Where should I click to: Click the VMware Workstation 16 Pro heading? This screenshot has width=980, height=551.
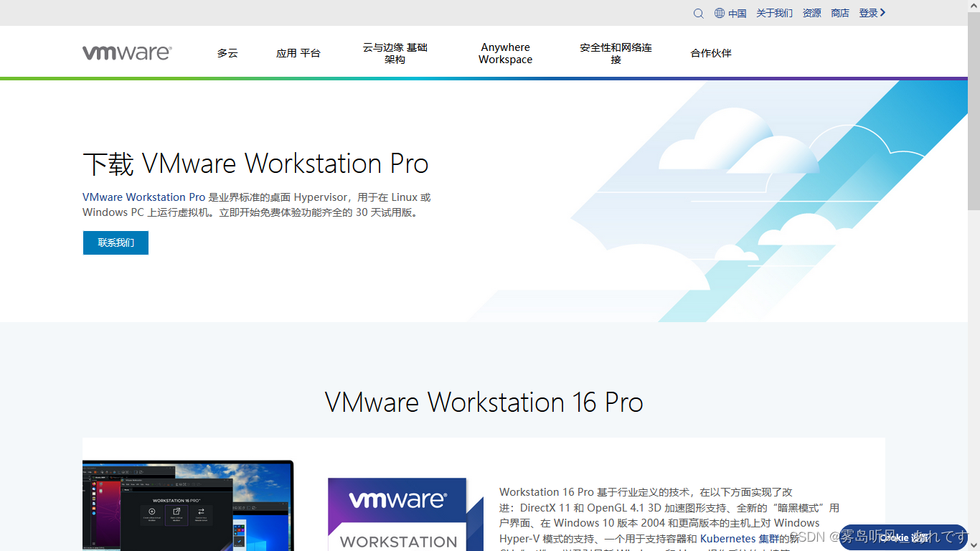(x=484, y=402)
